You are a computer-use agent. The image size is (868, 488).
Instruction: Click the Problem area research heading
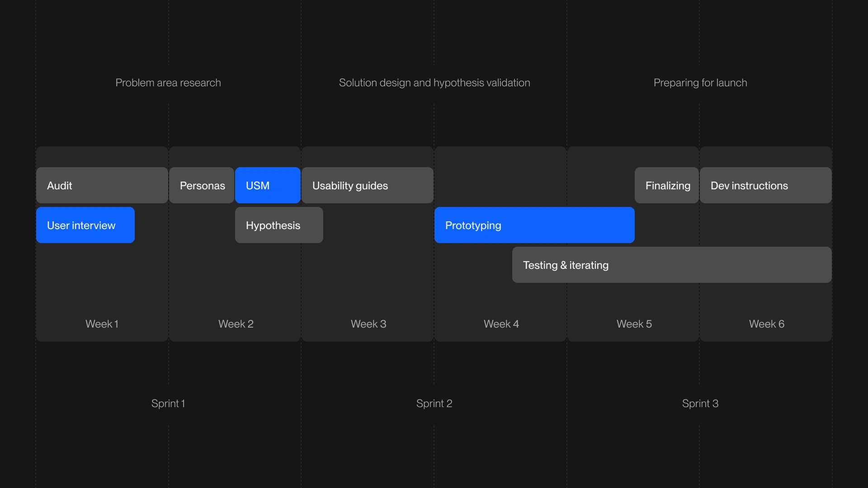coord(168,83)
